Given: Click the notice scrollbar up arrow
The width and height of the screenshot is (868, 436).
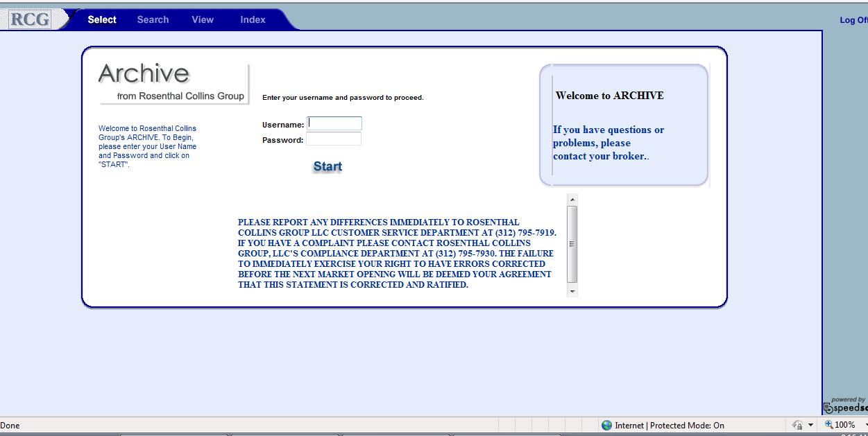Looking at the screenshot, I should tap(572, 200).
